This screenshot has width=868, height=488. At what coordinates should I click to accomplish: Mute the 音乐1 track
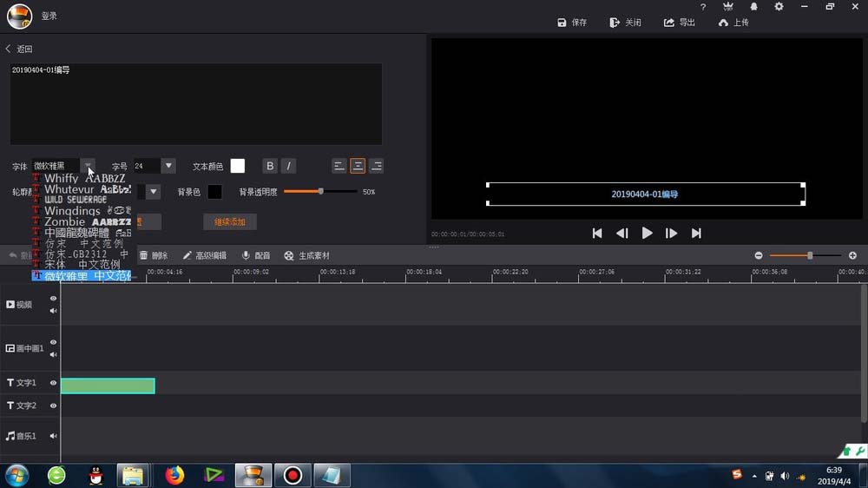coord(53,436)
